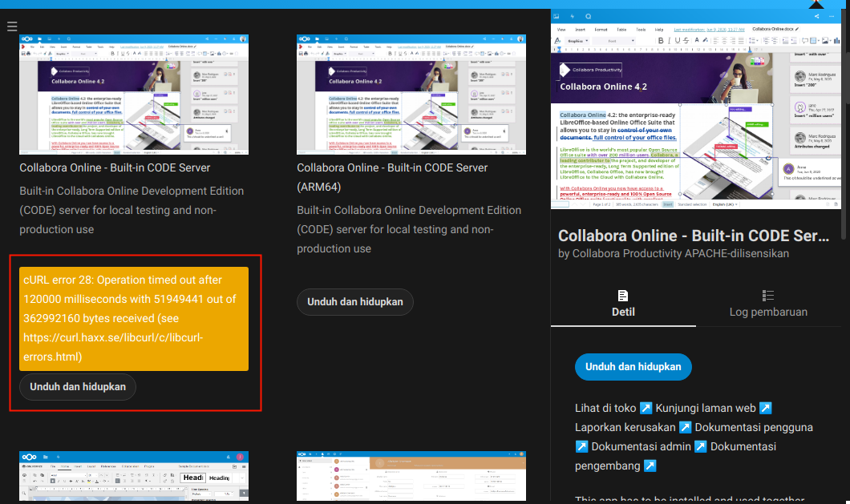Viewport: 850px width, 504px height.
Task: Click the ARM64 app description text
Action: point(409,229)
